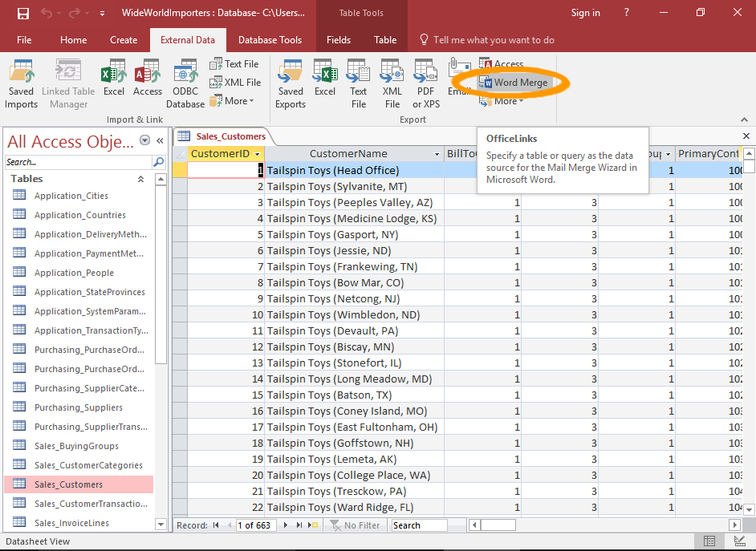Click datasheet horizontal scrollbar right arrow
Screen dimensions: 756x551
[x=735, y=525]
